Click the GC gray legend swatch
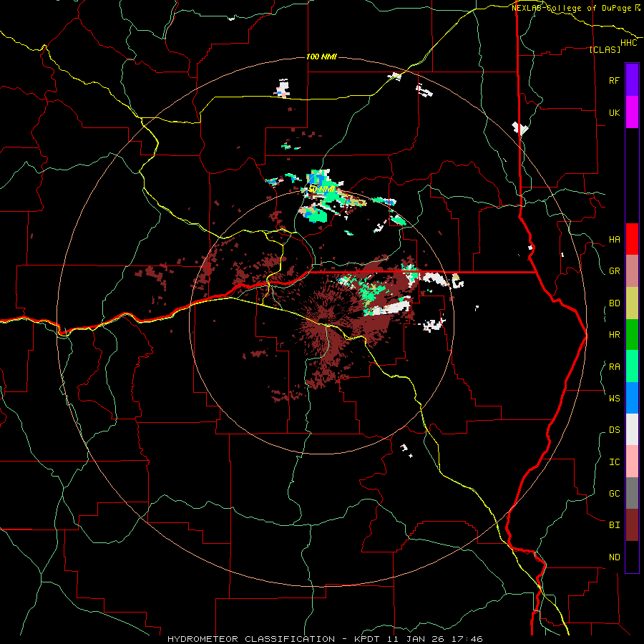This screenshot has height=644, width=644. pos(632,493)
